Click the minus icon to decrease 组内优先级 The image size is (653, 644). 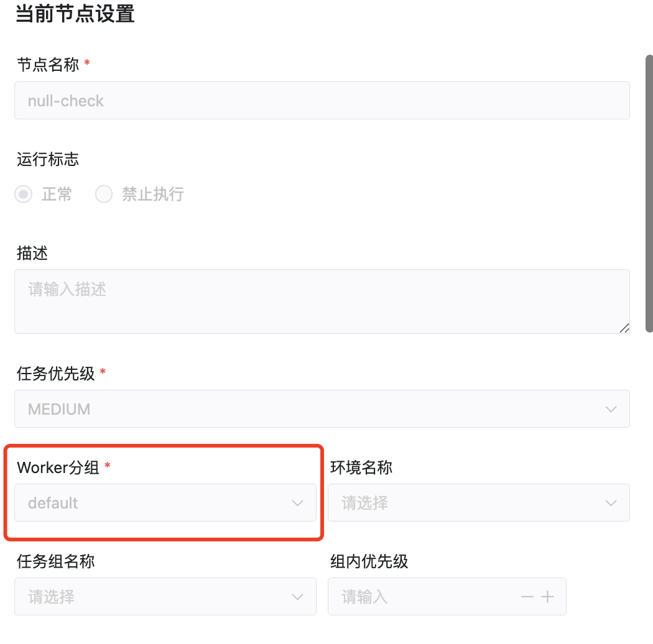(x=527, y=596)
